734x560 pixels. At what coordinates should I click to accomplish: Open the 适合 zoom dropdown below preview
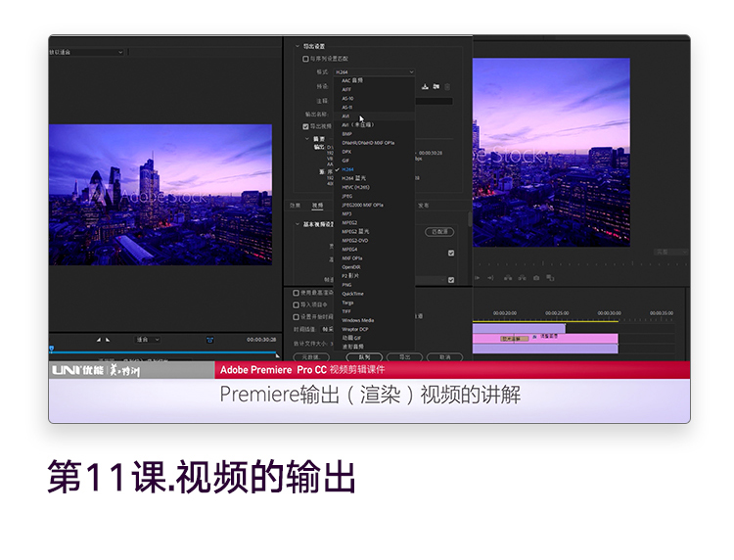point(148,340)
